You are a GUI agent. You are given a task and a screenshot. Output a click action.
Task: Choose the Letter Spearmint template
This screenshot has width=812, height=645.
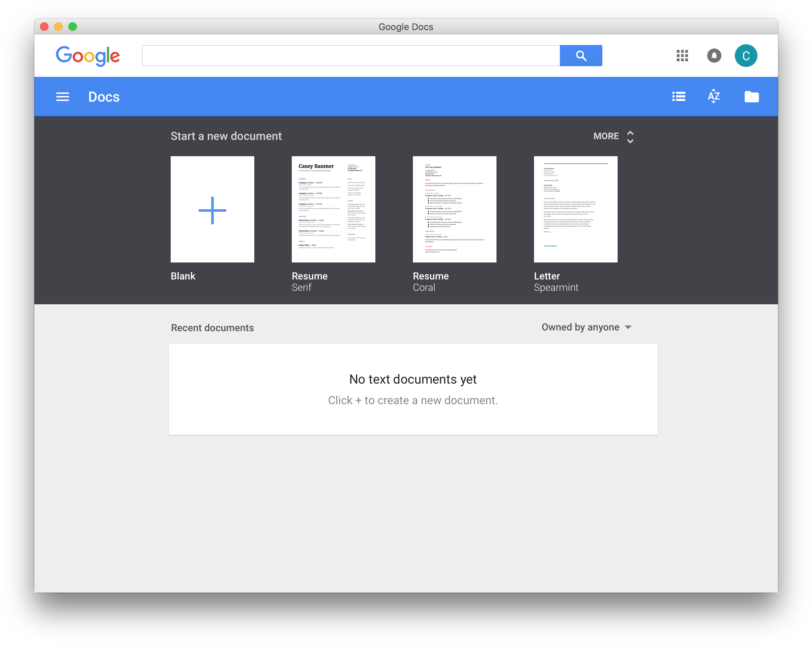coord(575,209)
